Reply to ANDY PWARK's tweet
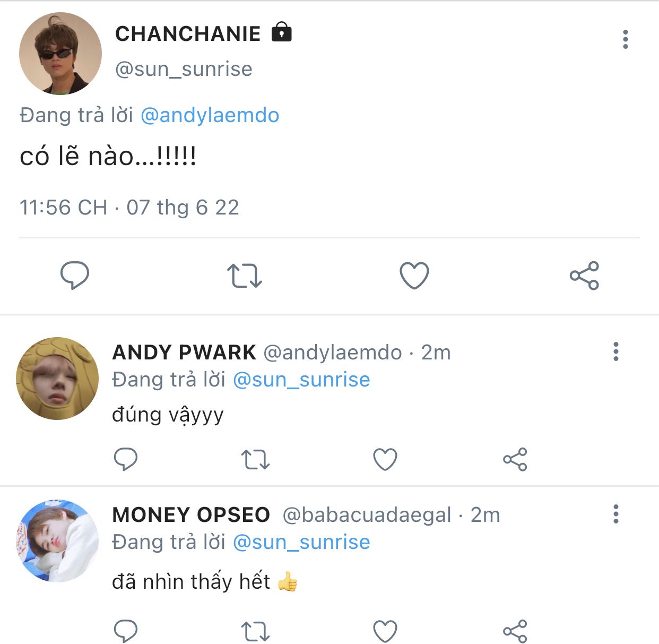 click(x=126, y=459)
